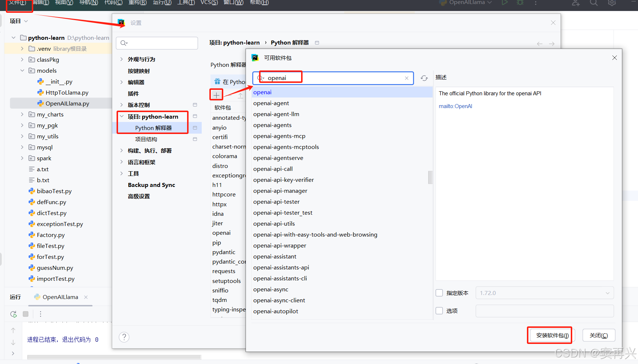Click the up-arrow in run console gutter
The height and width of the screenshot is (364, 638).
click(x=13, y=330)
